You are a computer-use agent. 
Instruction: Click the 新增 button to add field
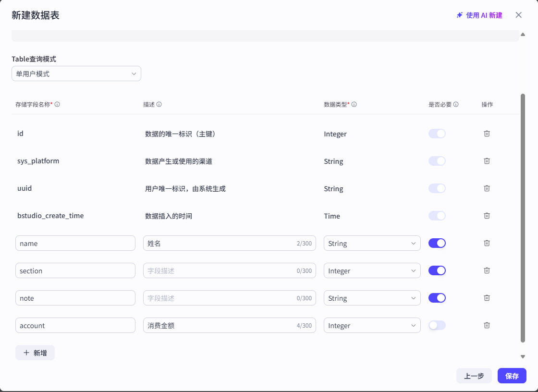[x=35, y=353]
